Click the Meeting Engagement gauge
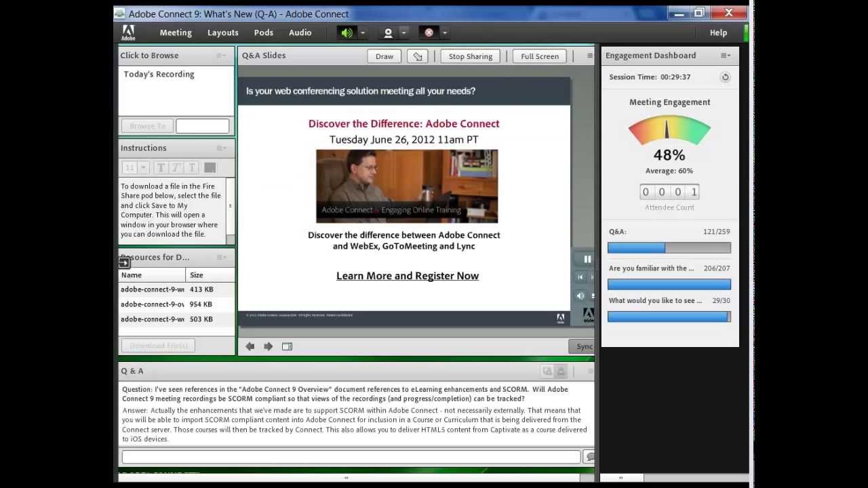This screenshot has width=868, height=488. tap(669, 131)
